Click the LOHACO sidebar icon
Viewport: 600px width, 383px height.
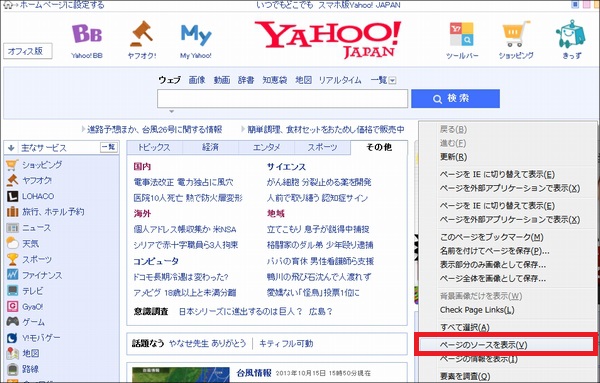tap(12, 196)
